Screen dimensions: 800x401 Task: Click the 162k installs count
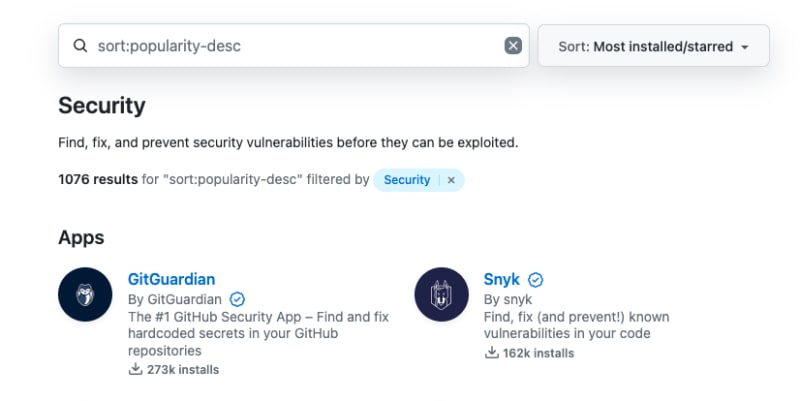click(x=538, y=353)
